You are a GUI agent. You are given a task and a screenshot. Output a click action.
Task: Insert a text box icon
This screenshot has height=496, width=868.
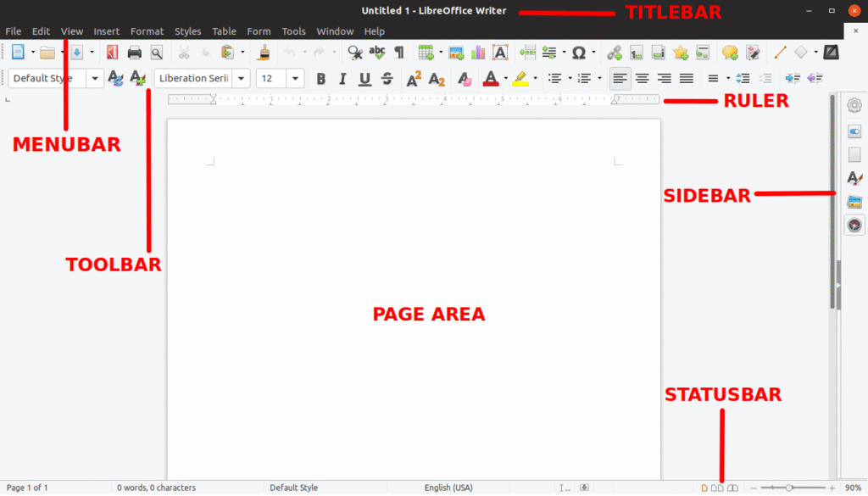click(500, 53)
